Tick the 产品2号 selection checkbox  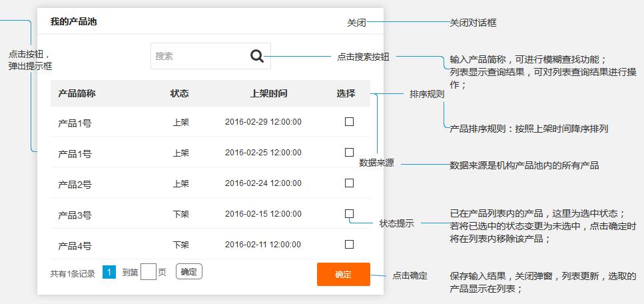point(349,183)
